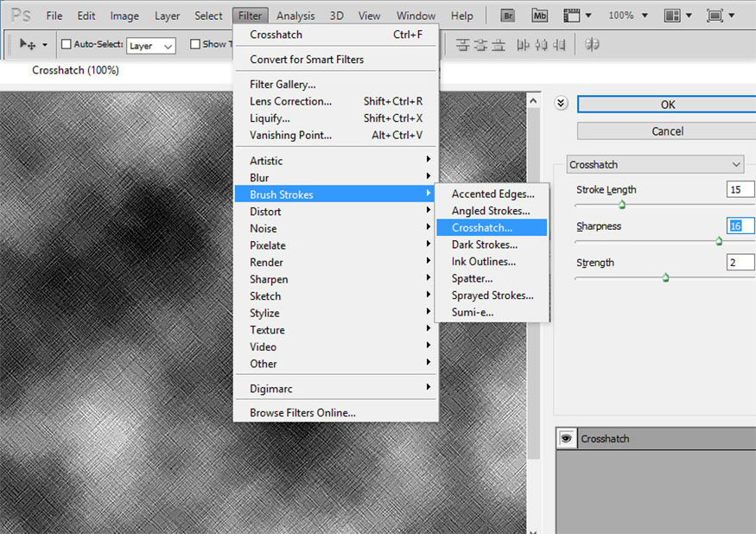The width and height of the screenshot is (756, 534).
Task: Click the View Extras filmstrip icon
Action: [x=570, y=16]
